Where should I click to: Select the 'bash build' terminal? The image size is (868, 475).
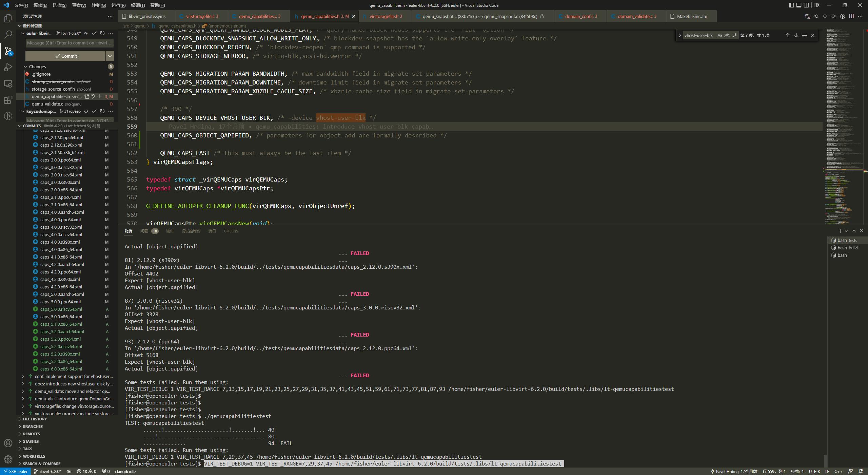point(847,248)
